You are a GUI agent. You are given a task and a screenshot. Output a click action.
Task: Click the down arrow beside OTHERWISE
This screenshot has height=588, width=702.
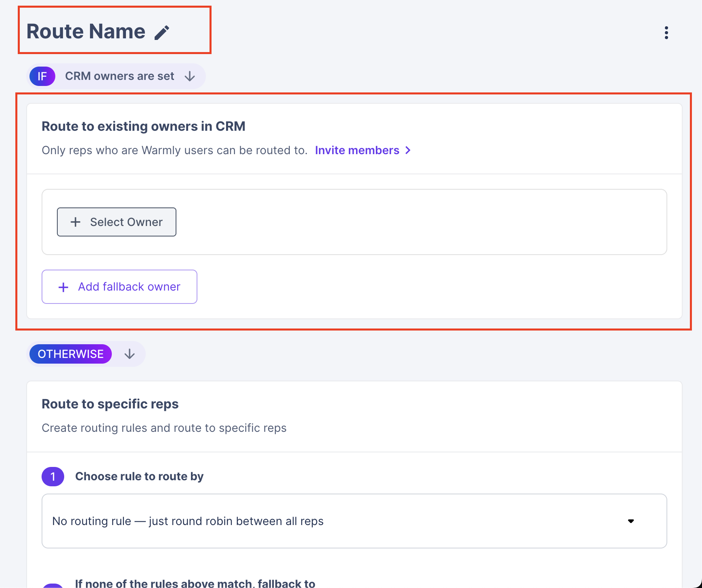click(130, 354)
